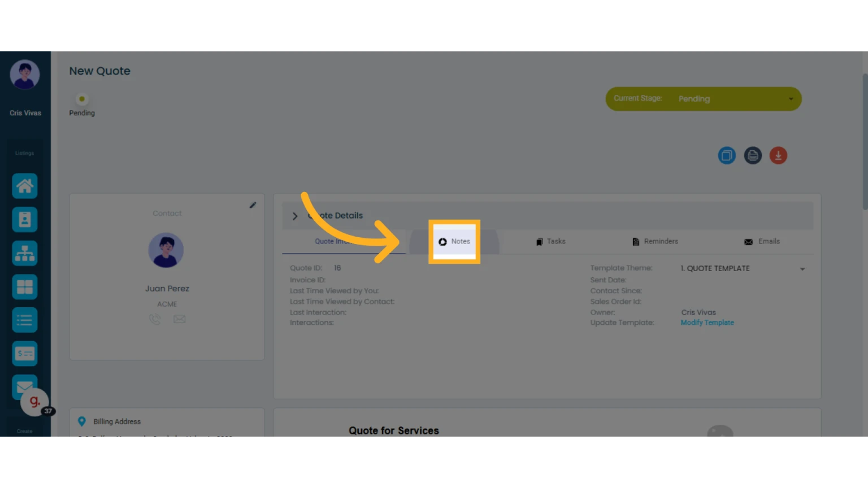Click the Quote for Services heading

coord(394,430)
